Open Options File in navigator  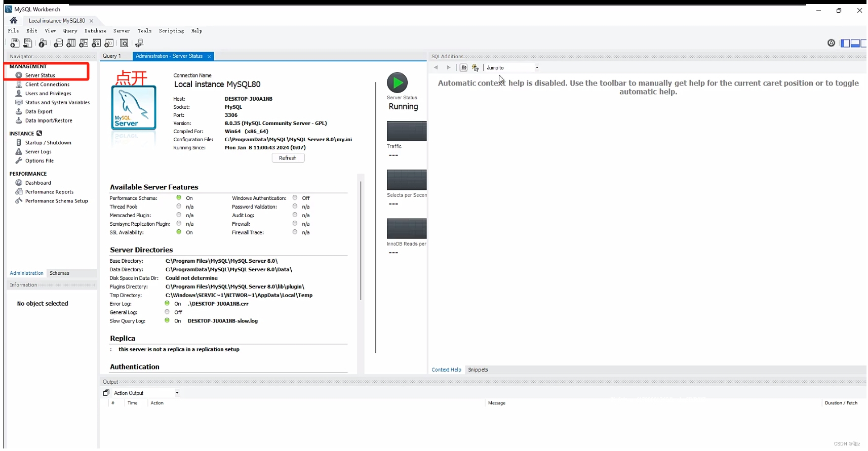pyautogui.click(x=39, y=161)
